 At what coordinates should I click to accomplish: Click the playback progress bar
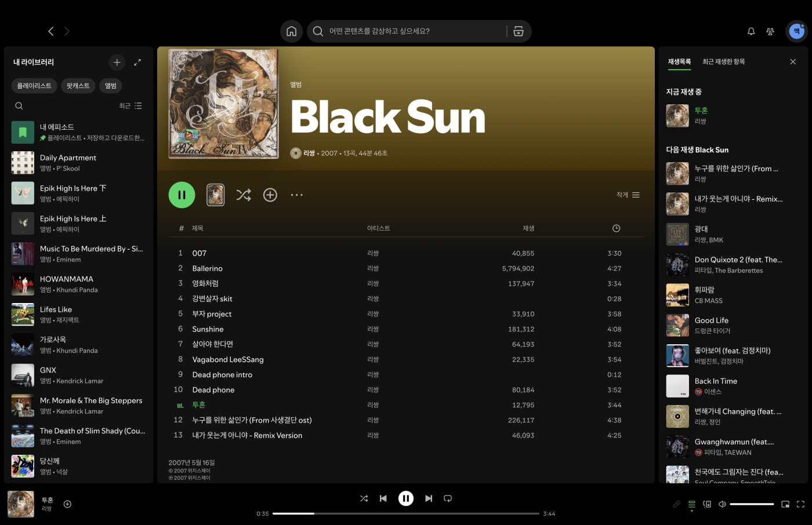tap(406, 513)
